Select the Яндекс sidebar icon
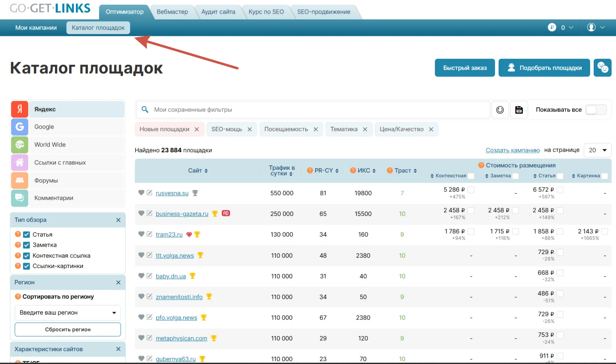The height and width of the screenshot is (364, 616). click(x=19, y=109)
